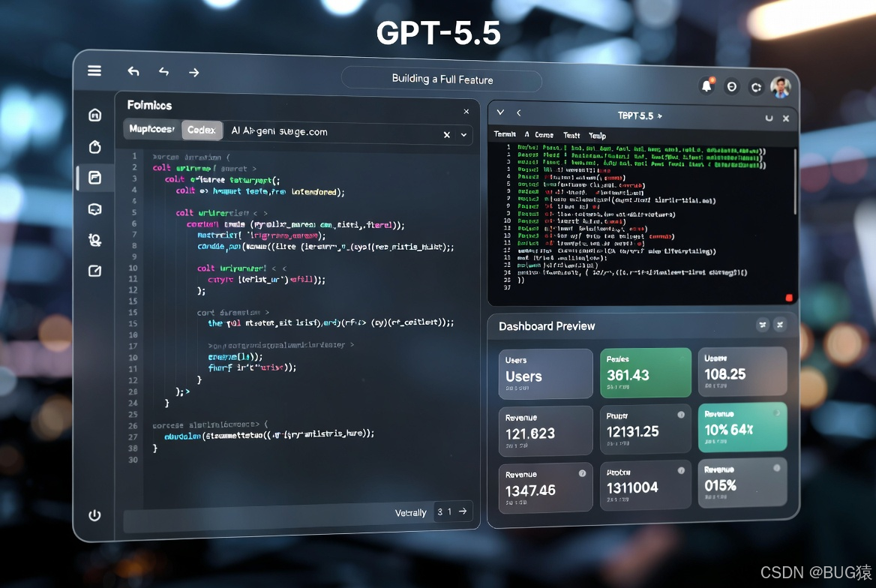Open the TEPT5.5 title dropdown
Screen dimensions: 876x588
click(640, 115)
